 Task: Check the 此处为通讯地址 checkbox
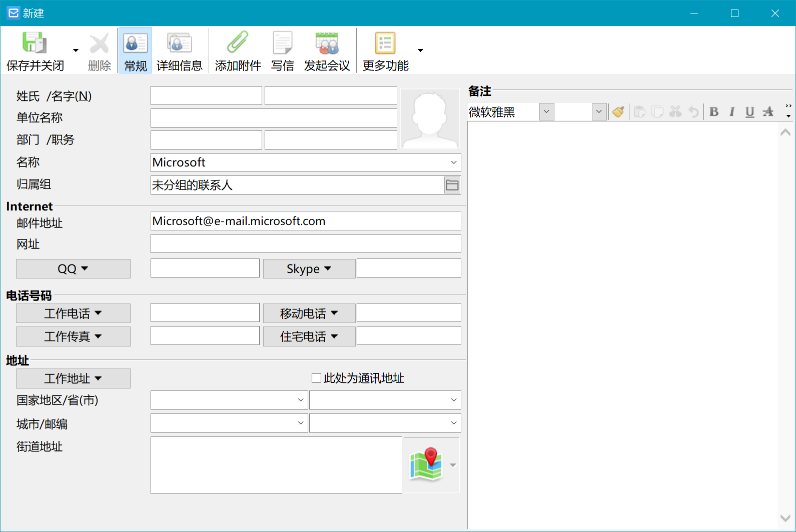[x=316, y=378]
